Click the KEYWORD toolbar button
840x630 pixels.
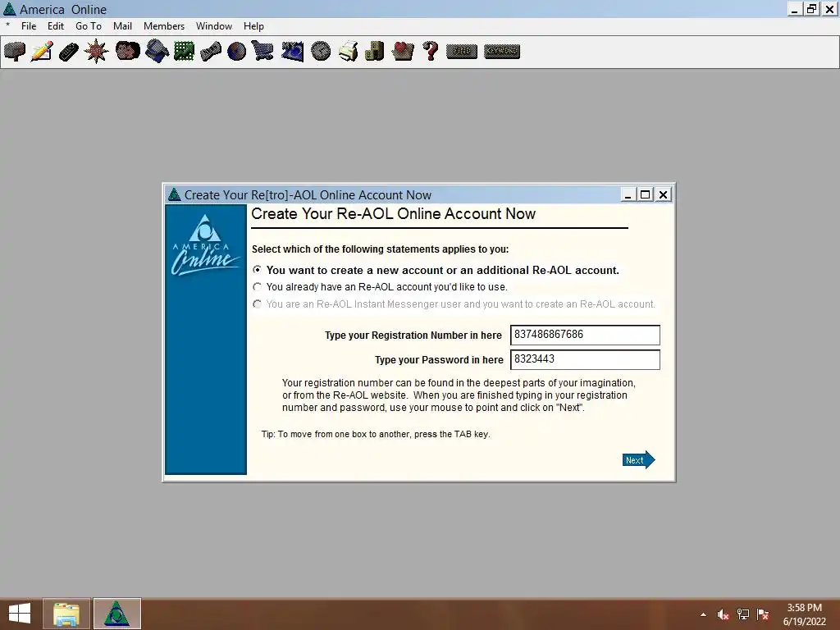click(502, 52)
